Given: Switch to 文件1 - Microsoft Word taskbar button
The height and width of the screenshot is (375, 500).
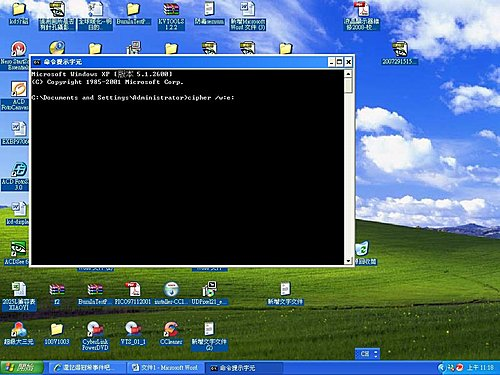Looking at the screenshot, I should click(165, 368).
